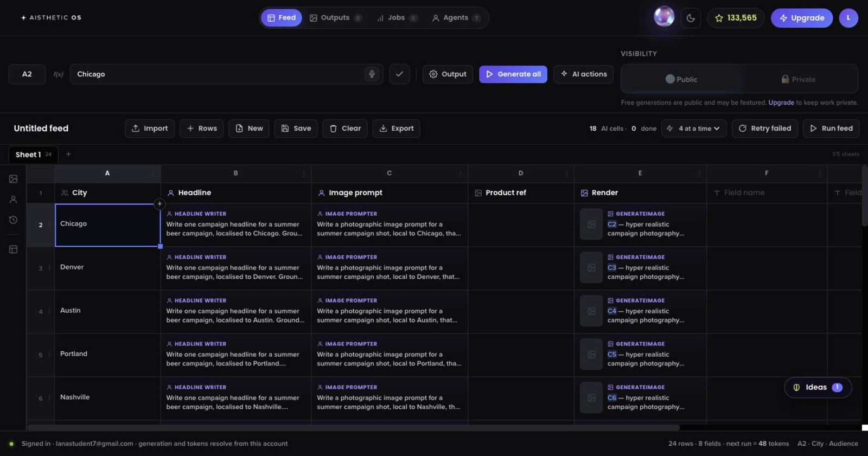Select the Nashville city cell
This screenshot has width=868, height=456.
pyautogui.click(x=107, y=398)
